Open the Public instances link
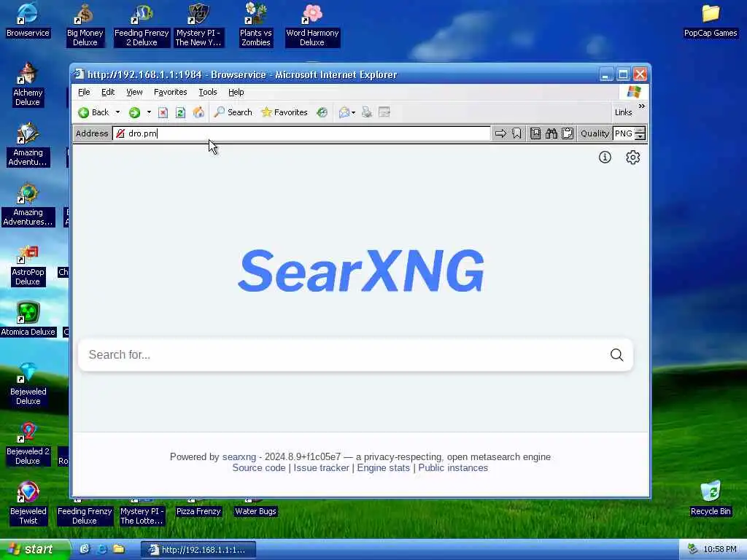 tap(453, 468)
